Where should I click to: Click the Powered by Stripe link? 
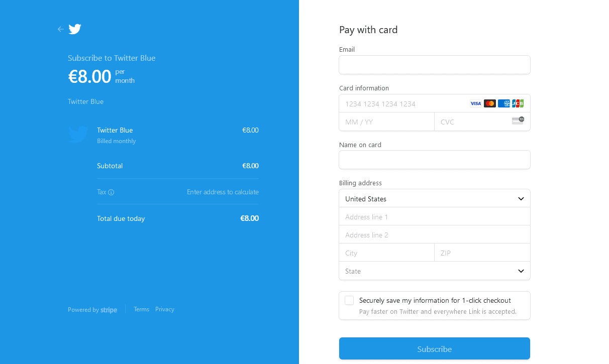[92, 310]
